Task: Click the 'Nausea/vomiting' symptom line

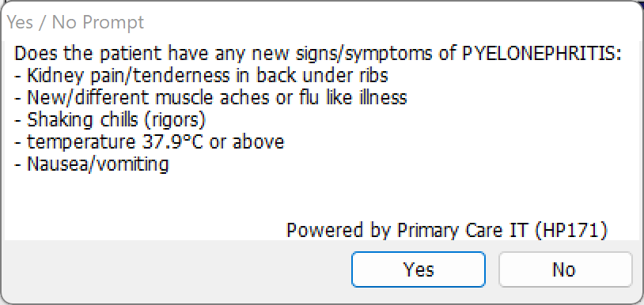Action: [91, 164]
